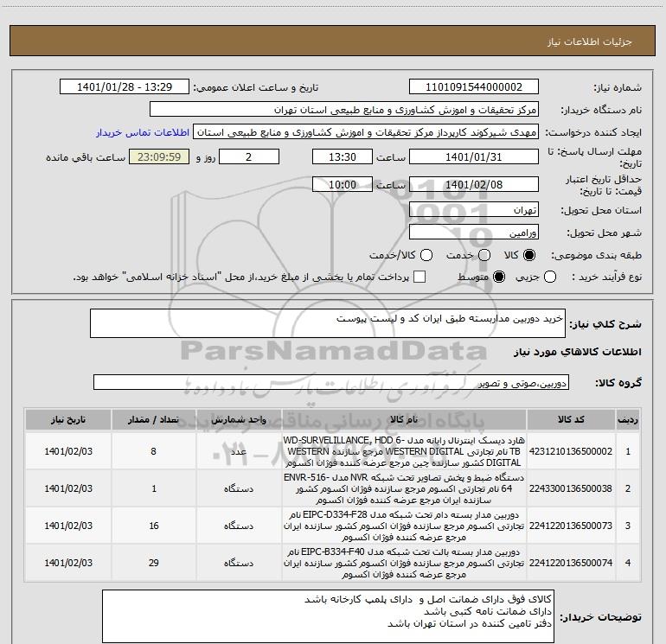Open buyer contact information link
Viewport: 666px width, 644px height.
point(143,132)
